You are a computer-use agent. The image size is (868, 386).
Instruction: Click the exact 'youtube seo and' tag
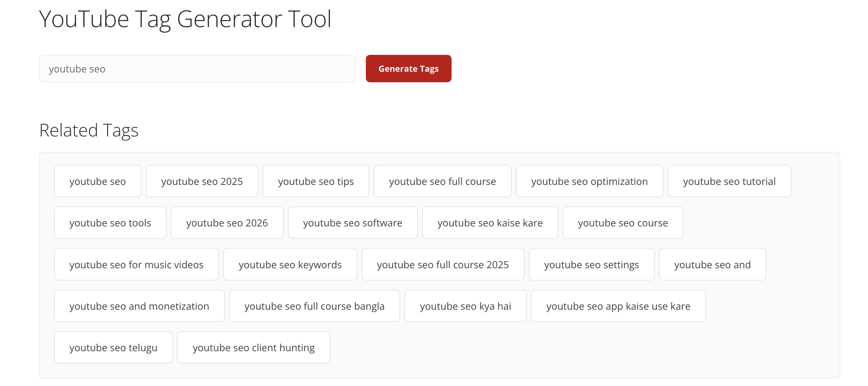[x=713, y=264]
